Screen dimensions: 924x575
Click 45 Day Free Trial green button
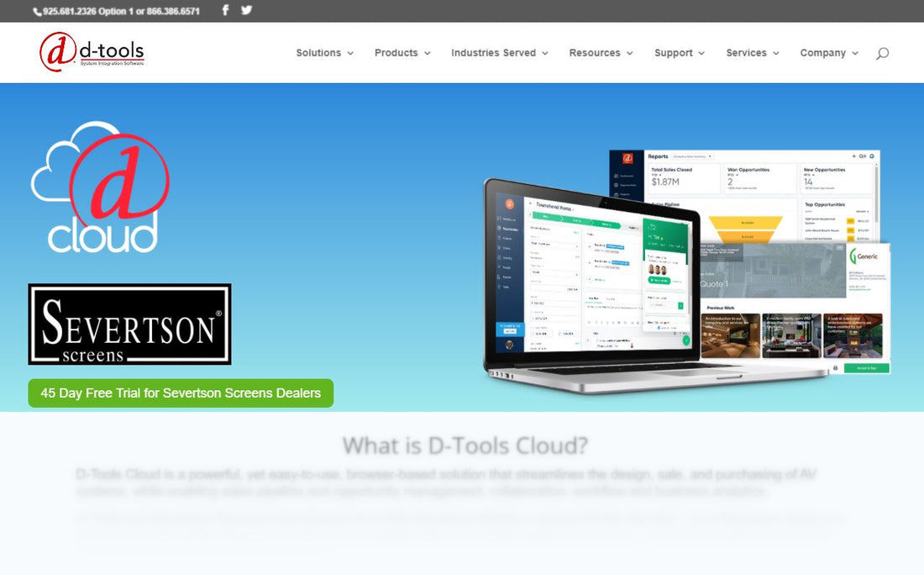click(181, 393)
